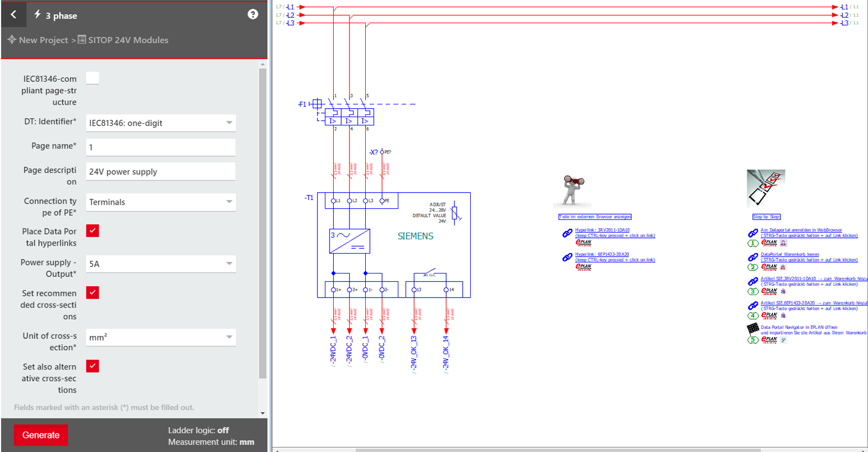Viewport: 868px width, 452px height.
Task: Go back with the left arrow icon
Action: [14, 15]
